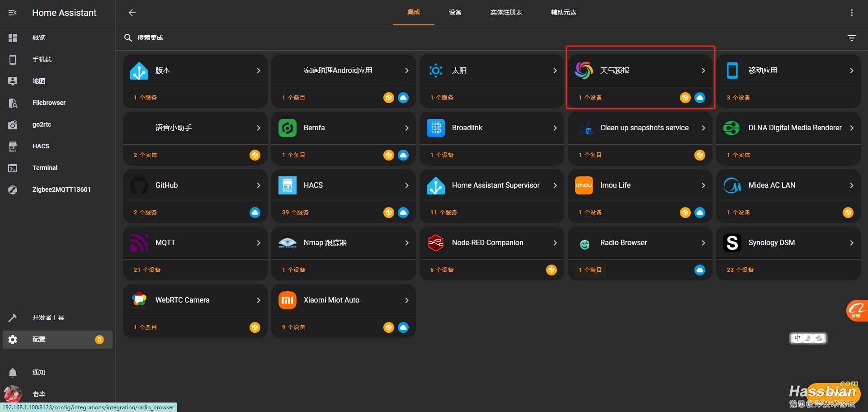Image resolution: width=868 pixels, height=412 pixels.
Task: Click the Imou Life logo
Action: [584, 185]
